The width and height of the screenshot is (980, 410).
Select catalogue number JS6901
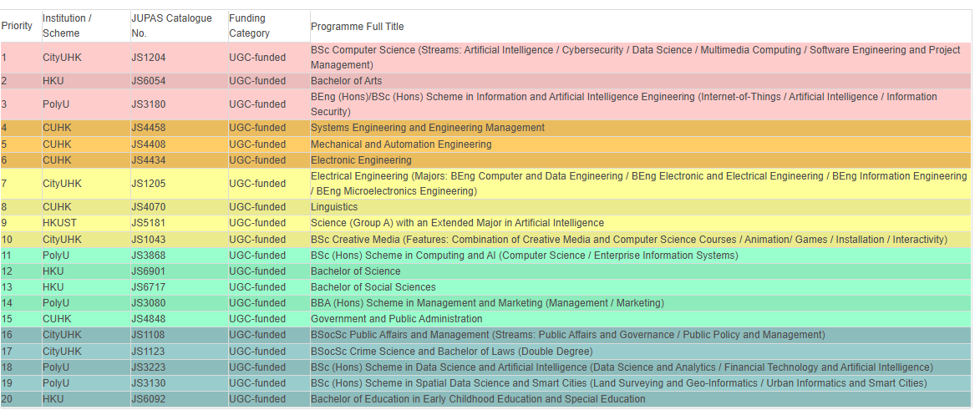tap(148, 271)
